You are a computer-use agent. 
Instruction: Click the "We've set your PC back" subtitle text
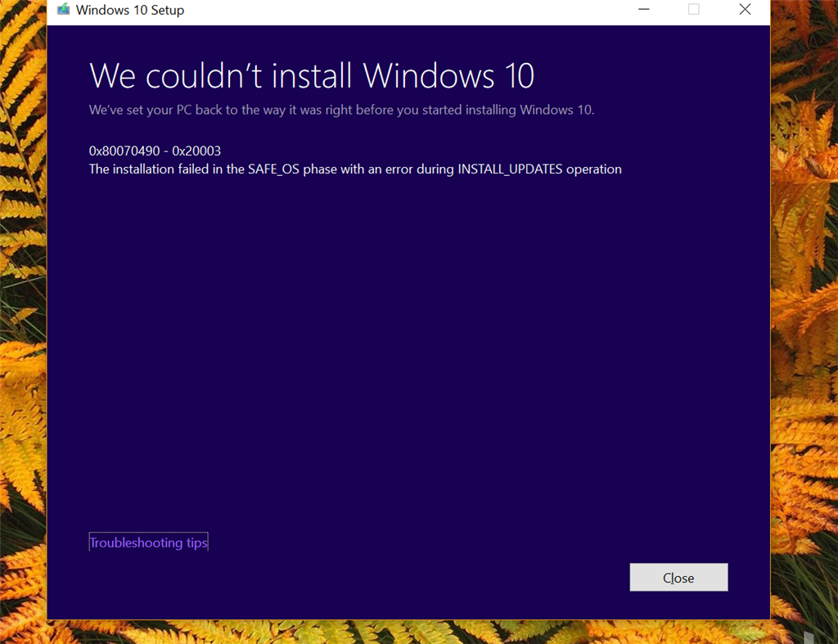pyautogui.click(x=341, y=110)
